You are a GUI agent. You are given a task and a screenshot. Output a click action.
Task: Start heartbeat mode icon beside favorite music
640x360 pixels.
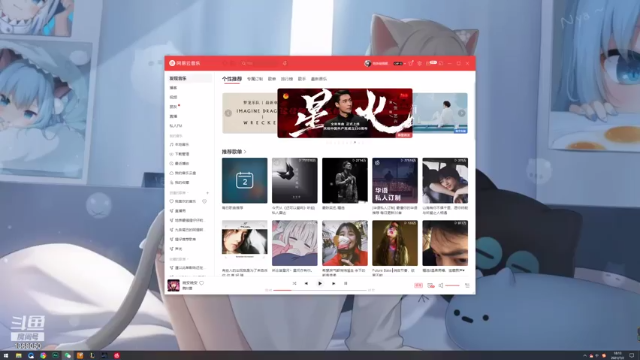tap(204, 201)
